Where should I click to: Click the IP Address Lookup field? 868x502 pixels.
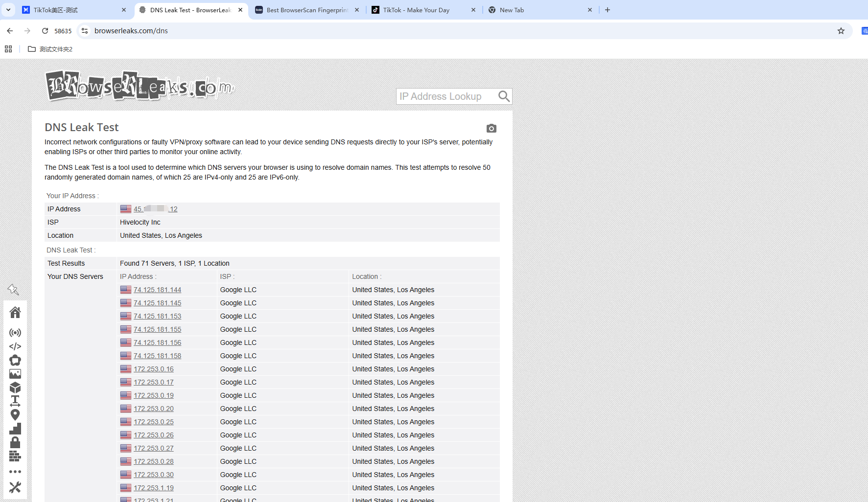446,96
